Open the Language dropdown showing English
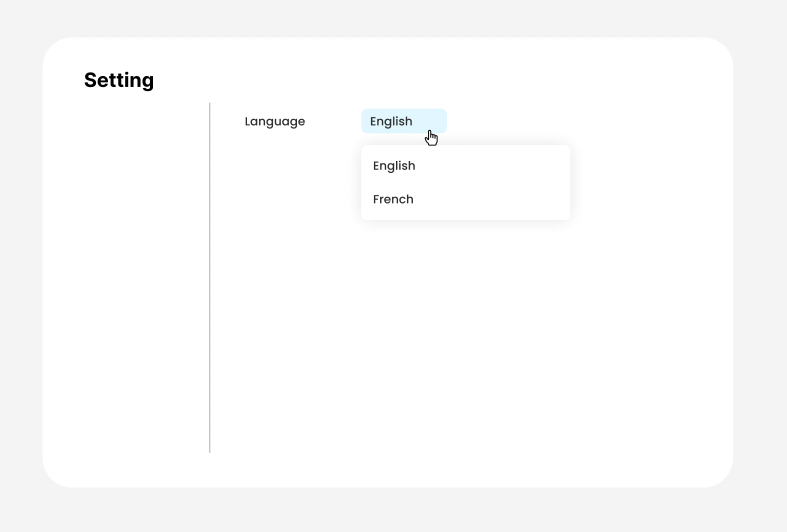The width and height of the screenshot is (787, 532). tap(403, 121)
